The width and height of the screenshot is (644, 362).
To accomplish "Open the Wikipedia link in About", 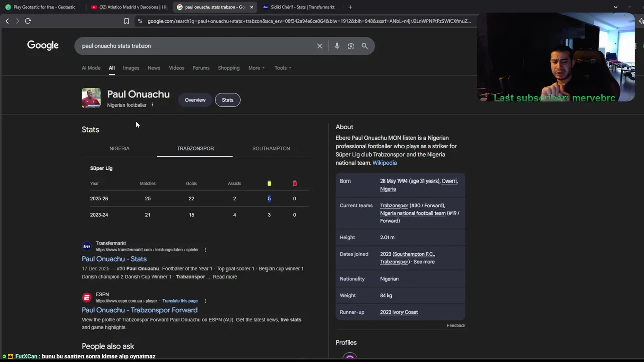I will pos(385,163).
